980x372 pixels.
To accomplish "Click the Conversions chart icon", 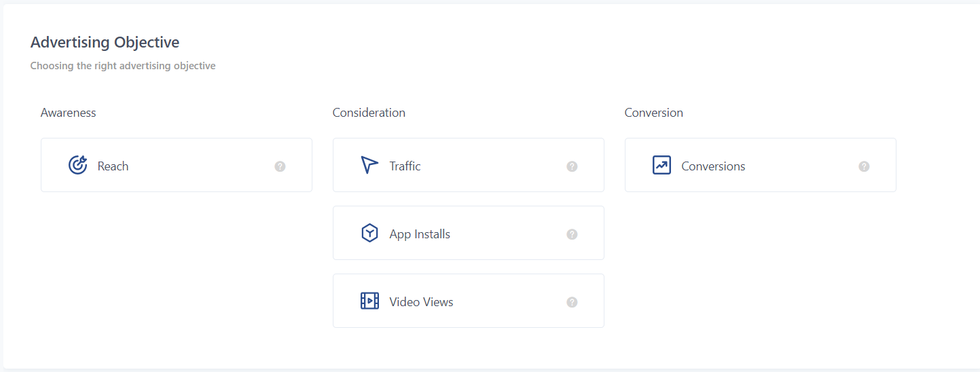I will (661, 165).
